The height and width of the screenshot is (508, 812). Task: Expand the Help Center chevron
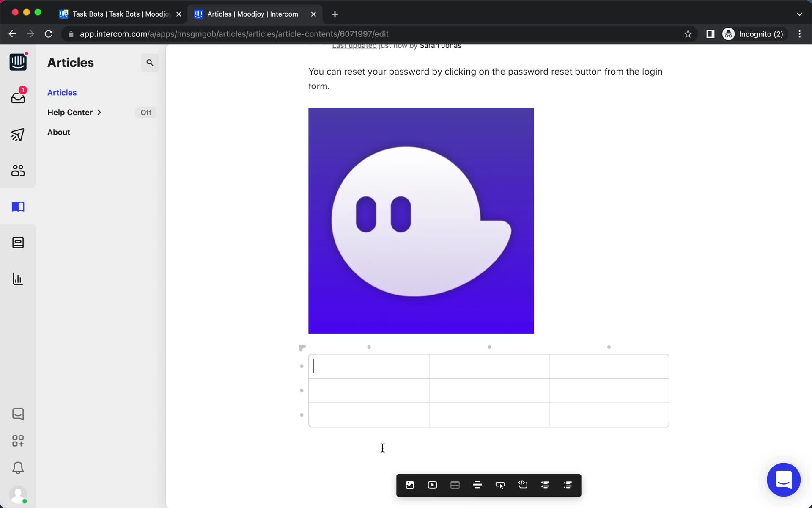[99, 112]
